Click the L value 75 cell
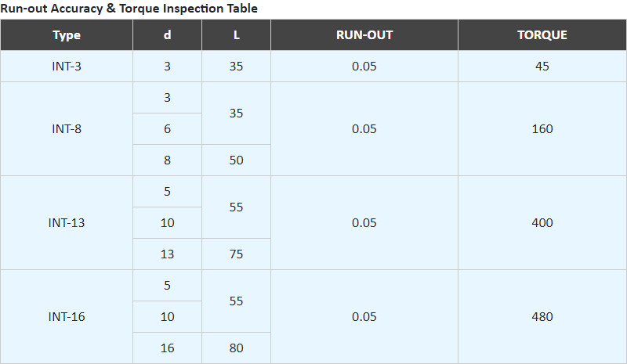 click(236, 254)
